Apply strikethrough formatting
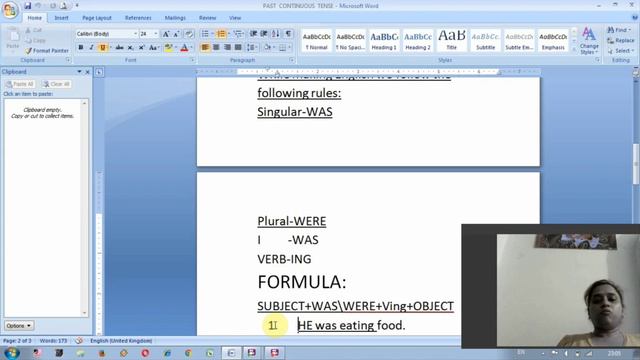 tap(119, 48)
